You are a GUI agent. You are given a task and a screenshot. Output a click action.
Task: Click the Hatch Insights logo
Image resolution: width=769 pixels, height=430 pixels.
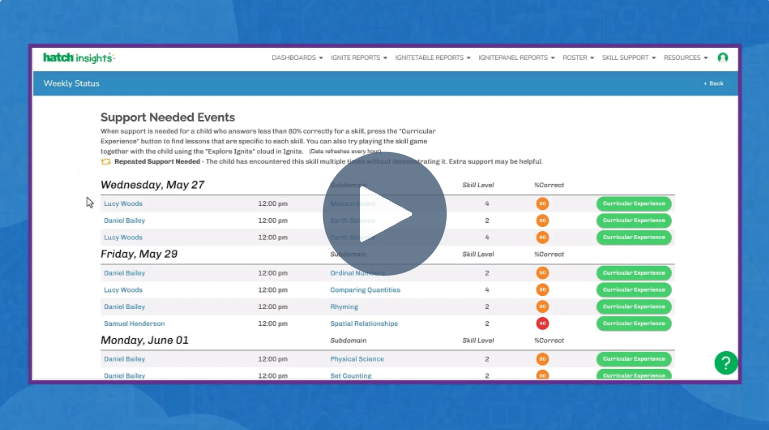tap(78, 58)
